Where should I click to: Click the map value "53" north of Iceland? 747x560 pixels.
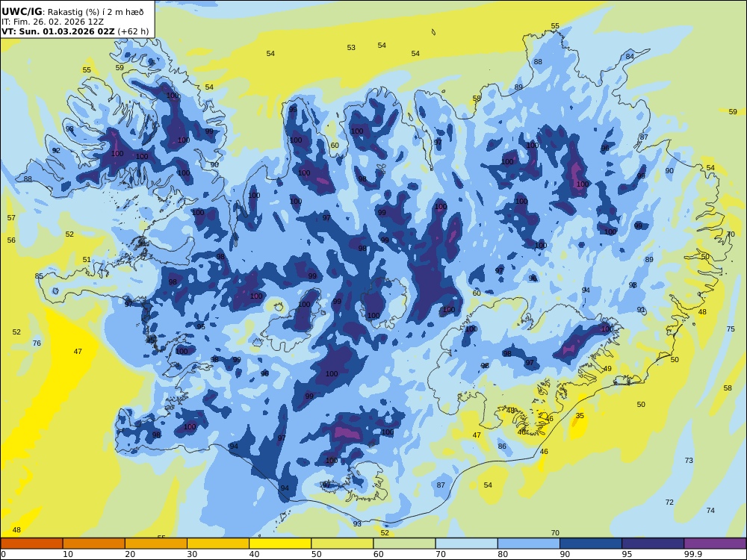tap(351, 48)
